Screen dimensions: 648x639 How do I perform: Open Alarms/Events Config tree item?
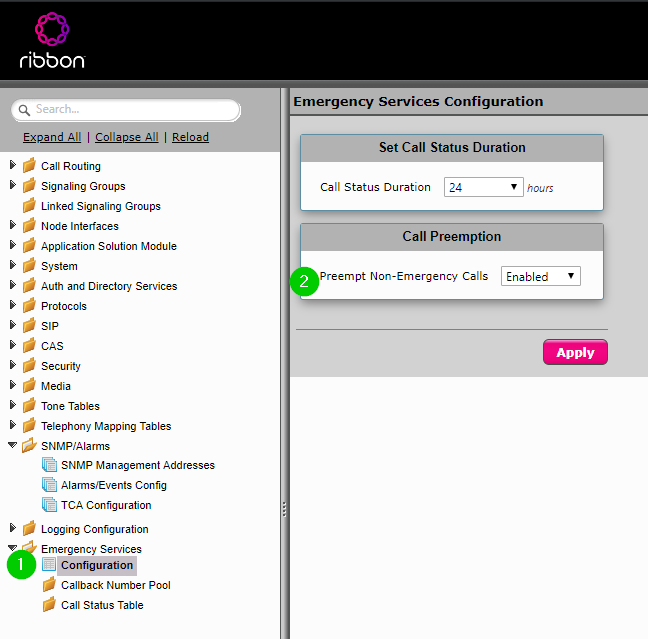114,485
